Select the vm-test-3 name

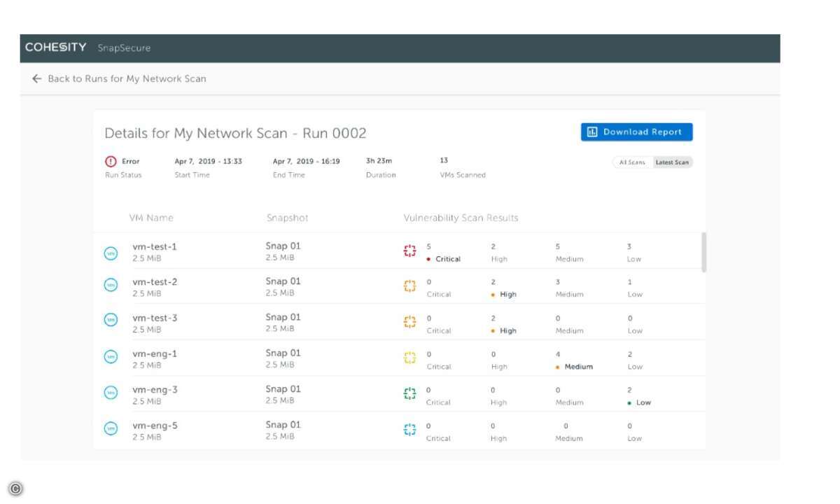tap(155, 318)
